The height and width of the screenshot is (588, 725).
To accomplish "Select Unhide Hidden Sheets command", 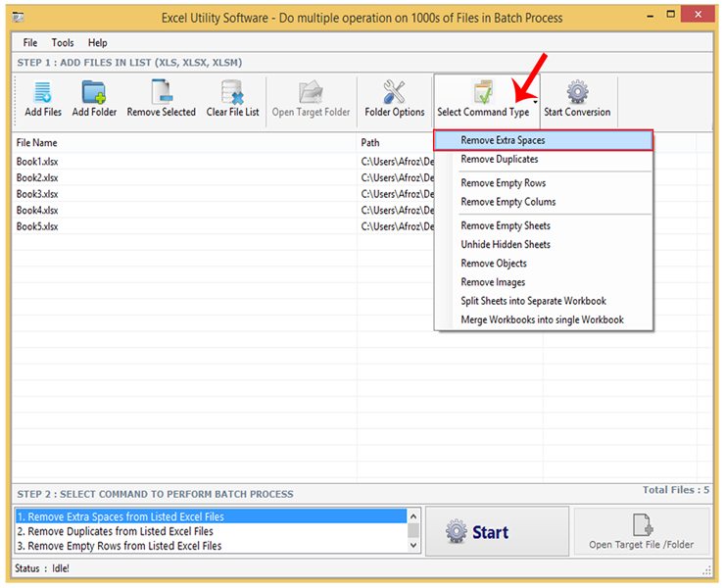I will (544, 244).
